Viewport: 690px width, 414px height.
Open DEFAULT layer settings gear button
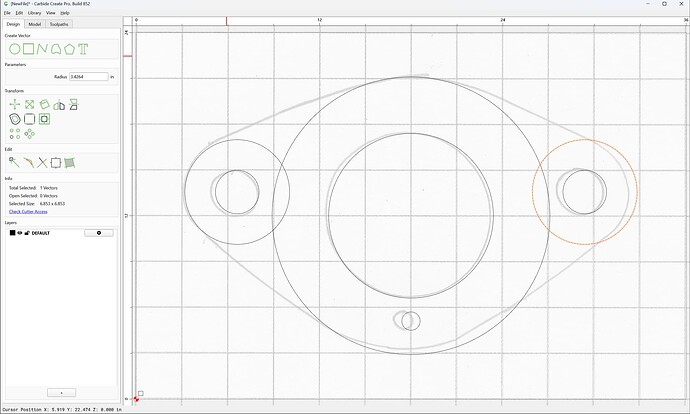(x=99, y=233)
